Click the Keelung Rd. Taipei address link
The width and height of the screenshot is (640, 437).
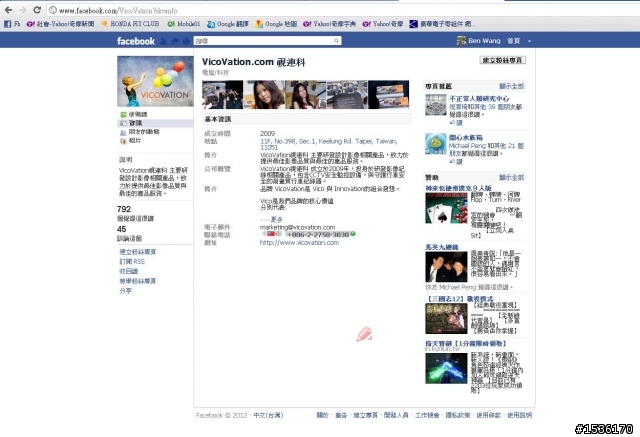329,144
